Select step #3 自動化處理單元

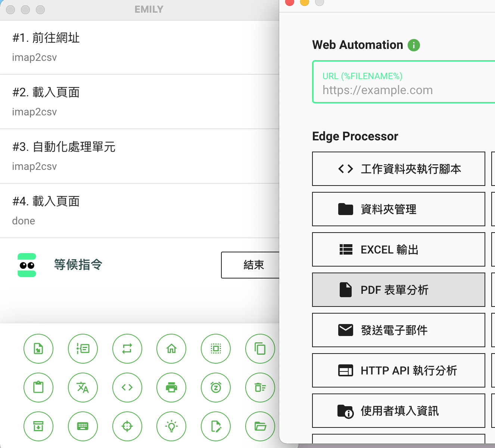click(x=140, y=156)
